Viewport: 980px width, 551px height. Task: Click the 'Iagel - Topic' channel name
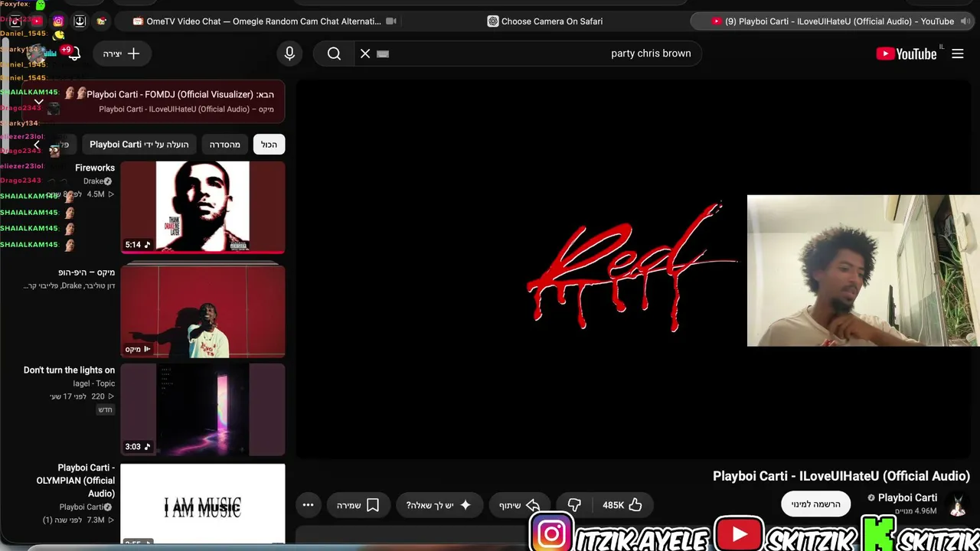pyautogui.click(x=94, y=383)
